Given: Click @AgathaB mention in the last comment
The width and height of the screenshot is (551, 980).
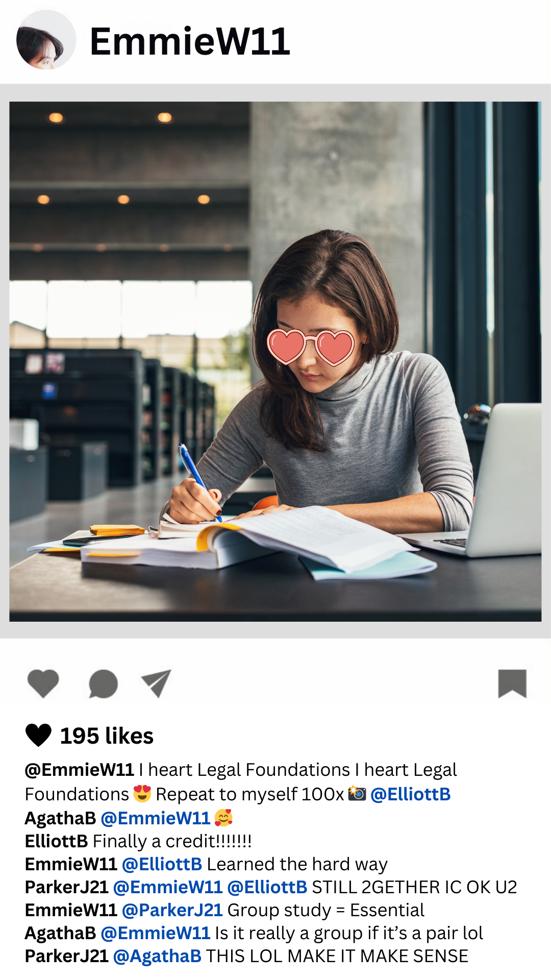Looking at the screenshot, I should [x=157, y=956].
